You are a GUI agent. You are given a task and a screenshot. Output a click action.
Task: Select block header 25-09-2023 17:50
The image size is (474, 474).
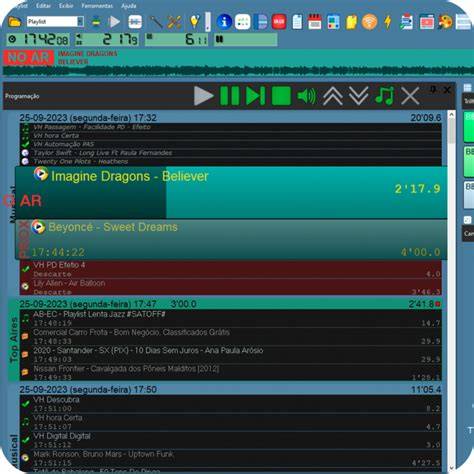click(x=231, y=389)
